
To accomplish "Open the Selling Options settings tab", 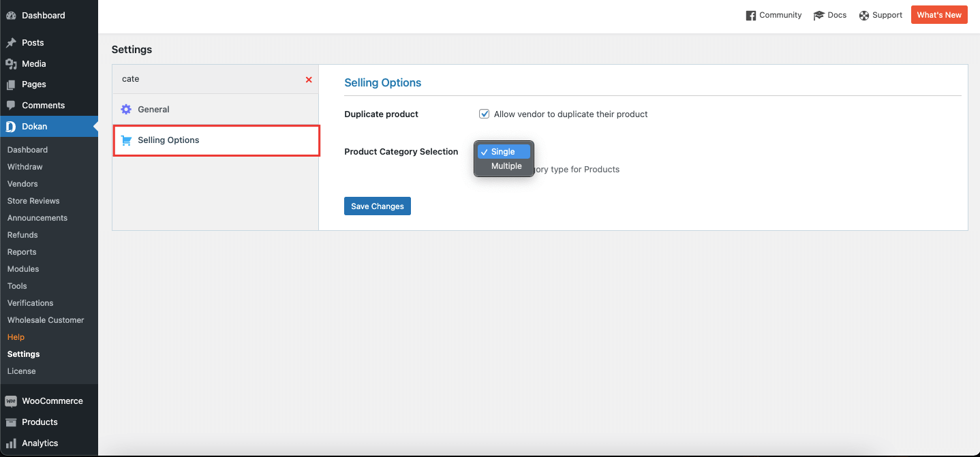I will pyautogui.click(x=216, y=140).
